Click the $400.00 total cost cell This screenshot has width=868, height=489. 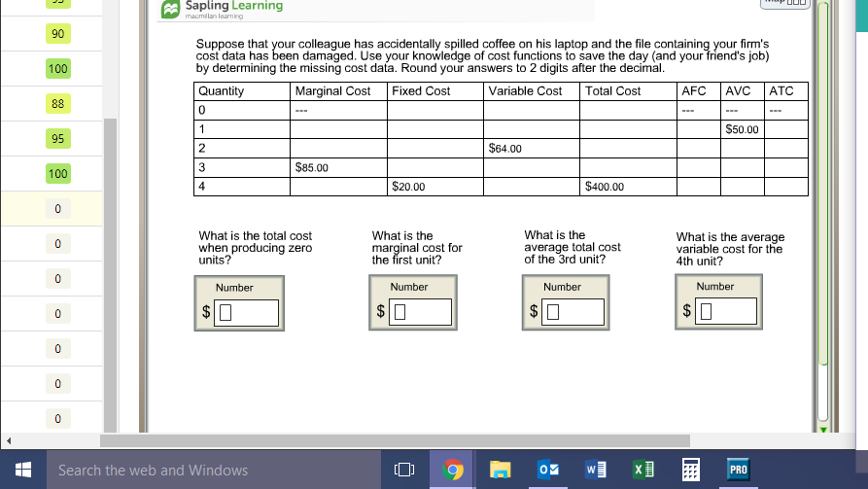tap(628, 187)
